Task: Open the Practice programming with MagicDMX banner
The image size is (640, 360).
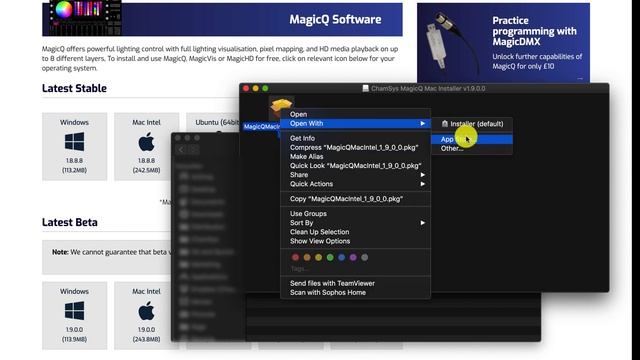Action: [503, 42]
